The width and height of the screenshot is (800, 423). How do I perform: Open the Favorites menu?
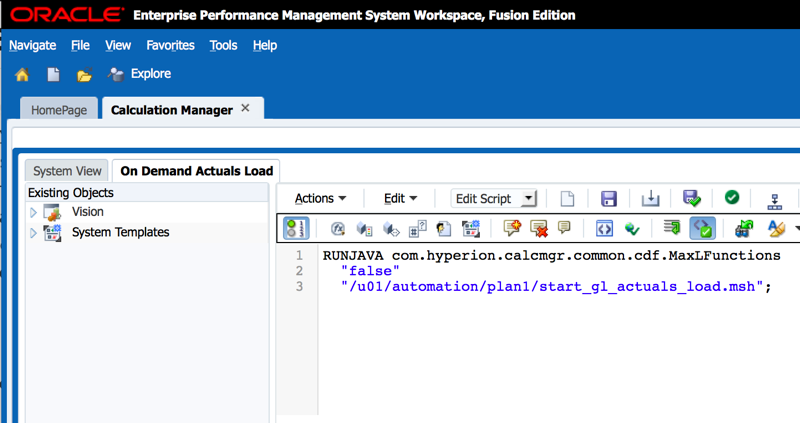coord(170,45)
